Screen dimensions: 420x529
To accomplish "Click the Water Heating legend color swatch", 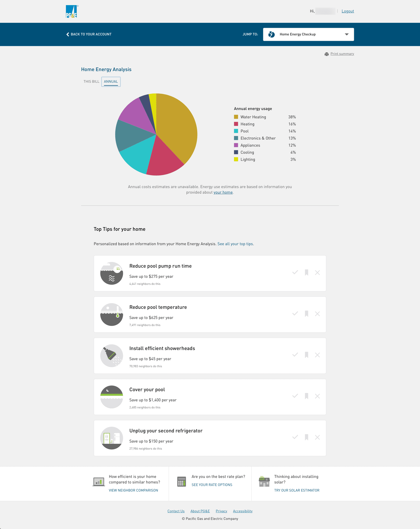I will [x=236, y=117].
